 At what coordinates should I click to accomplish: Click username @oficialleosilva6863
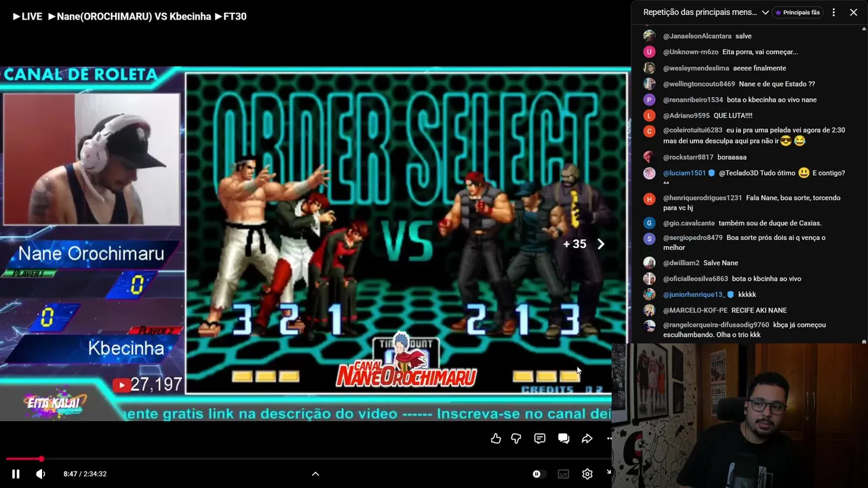pos(696,279)
